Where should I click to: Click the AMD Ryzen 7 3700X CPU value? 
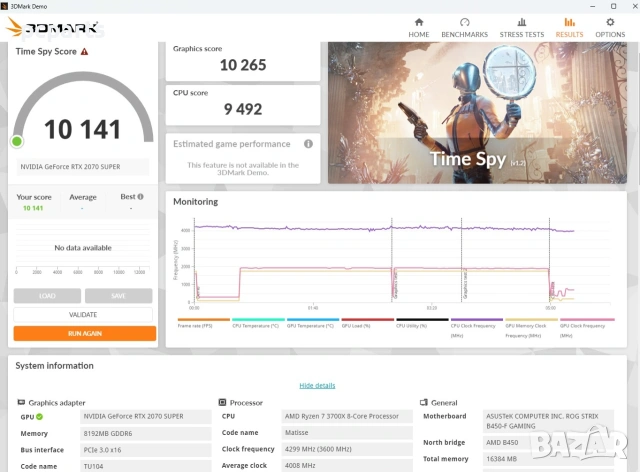point(347,416)
